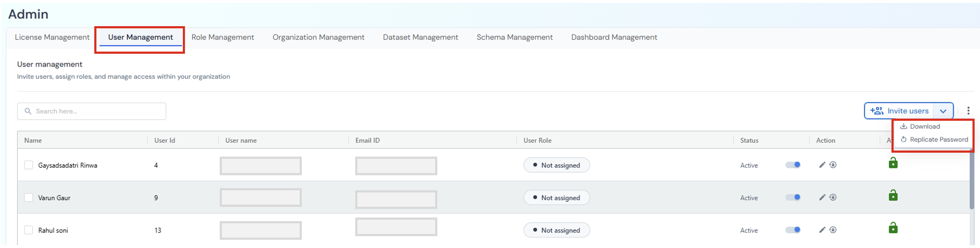
Task: Click the reset password icon for Varun Gaur
Action: click(833, 197)
